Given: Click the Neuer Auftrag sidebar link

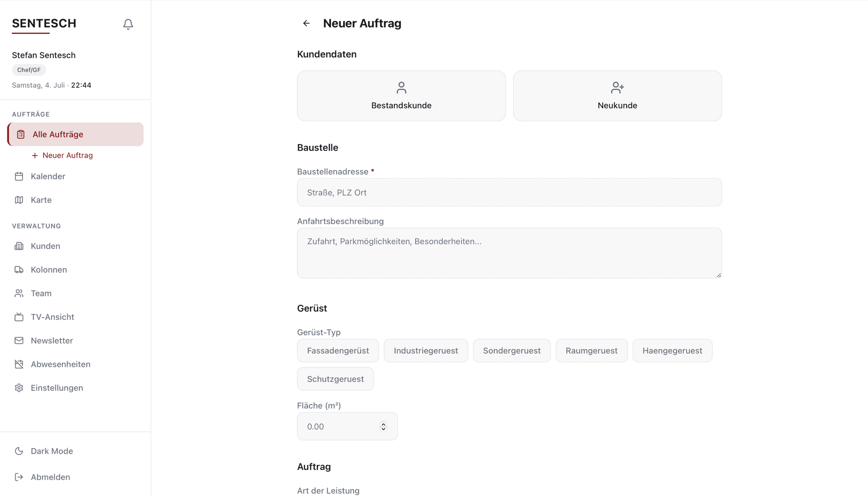Looking at the screenshot, I should click(62, 155).
